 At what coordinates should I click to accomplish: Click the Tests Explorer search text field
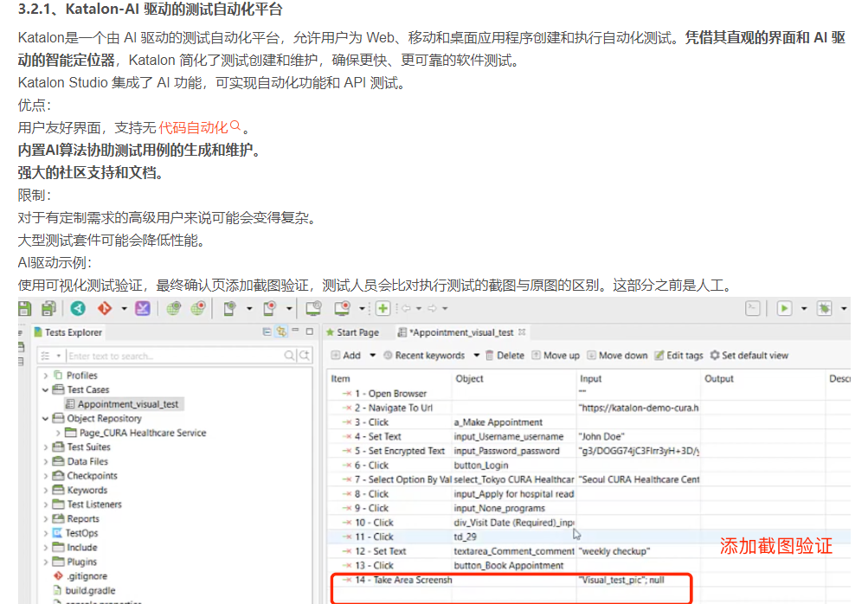174,356
